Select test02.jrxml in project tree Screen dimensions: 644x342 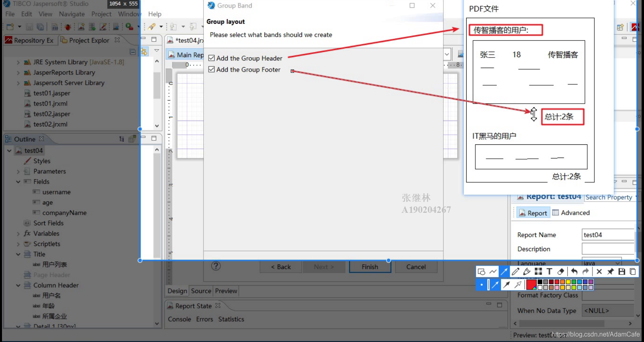point(50,124)
